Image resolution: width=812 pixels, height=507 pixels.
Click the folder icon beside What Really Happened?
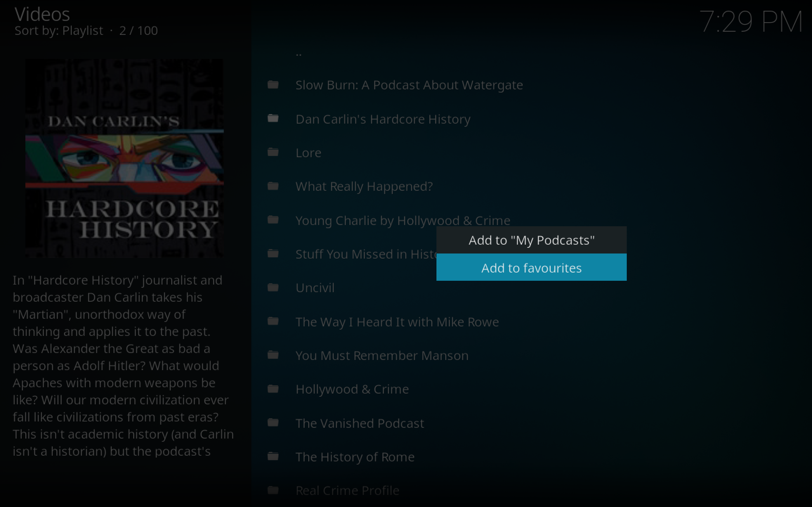(x=272, y=186)
